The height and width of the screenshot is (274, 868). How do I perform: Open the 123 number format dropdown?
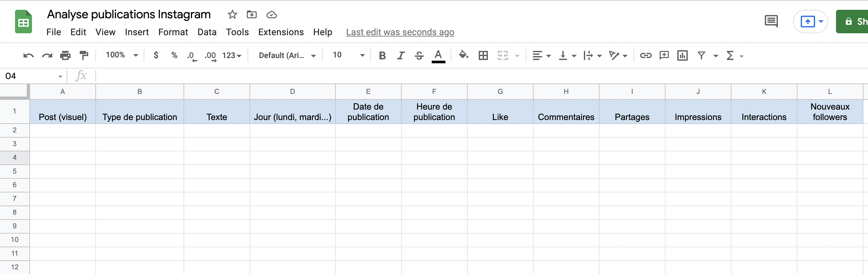click(232, 55)
